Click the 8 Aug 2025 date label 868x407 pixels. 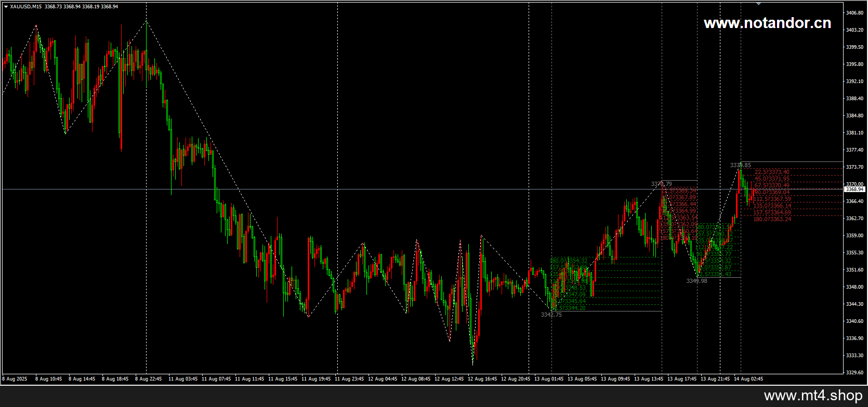[x=15, y=379]
